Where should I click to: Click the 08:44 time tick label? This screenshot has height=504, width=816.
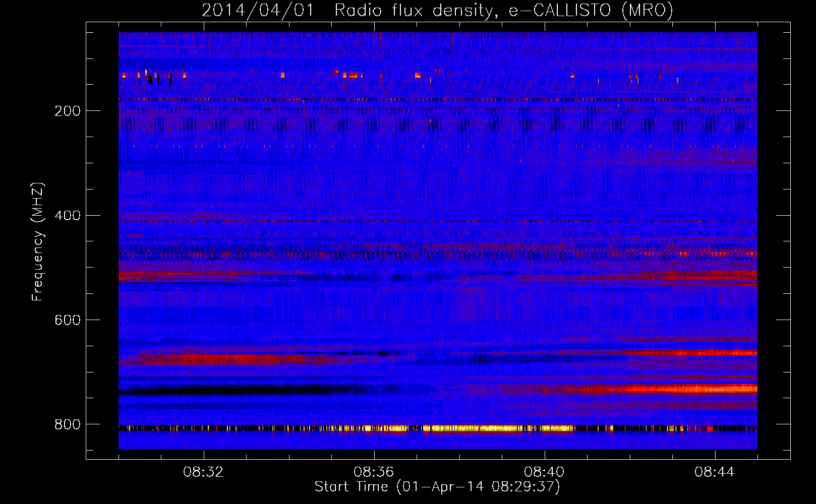715,472
